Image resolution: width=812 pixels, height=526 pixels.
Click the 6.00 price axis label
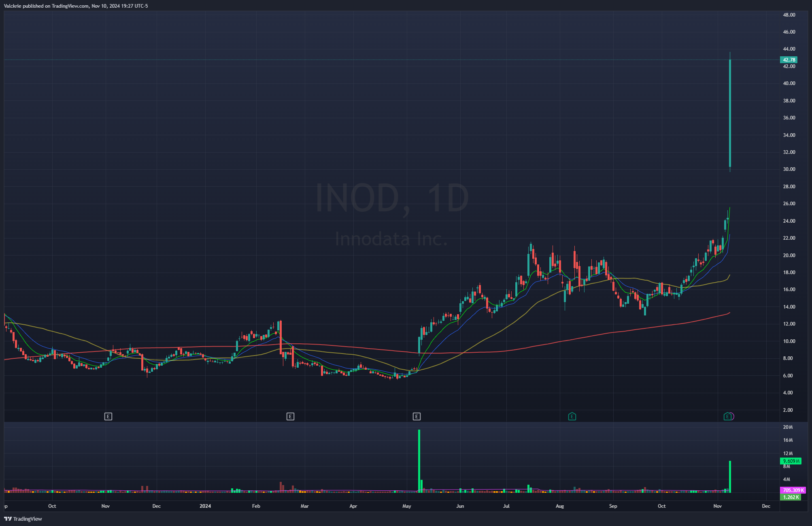788,376
